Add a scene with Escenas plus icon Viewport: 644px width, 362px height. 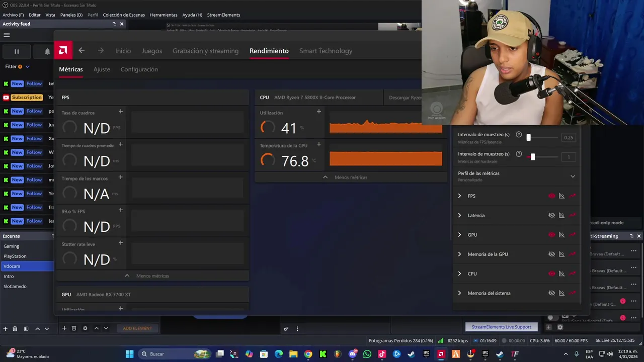[6, 328]
